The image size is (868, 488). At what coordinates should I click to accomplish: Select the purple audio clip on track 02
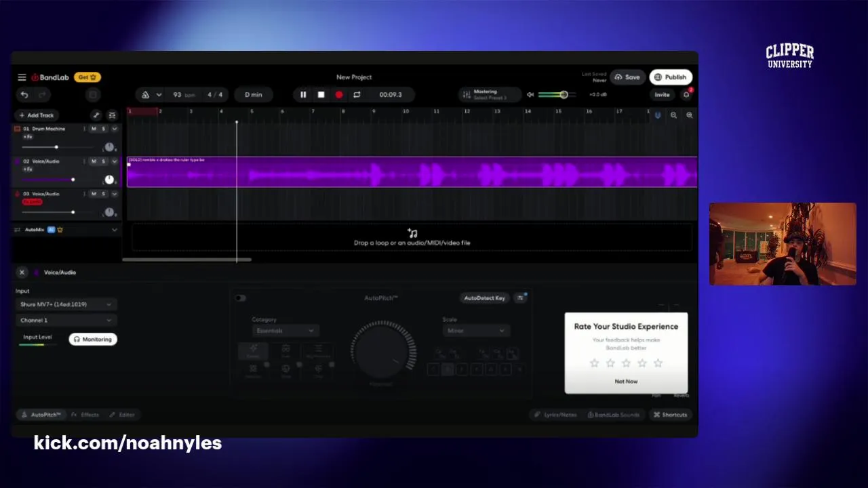412,172
